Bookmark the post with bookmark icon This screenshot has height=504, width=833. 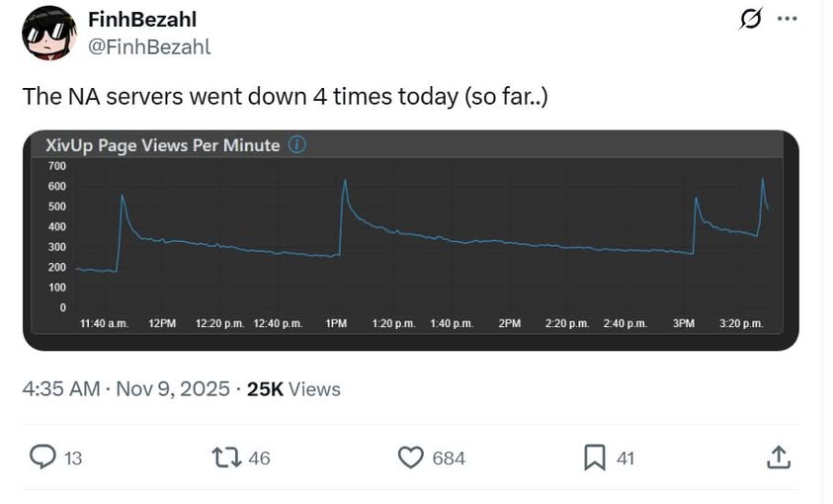tap(594, 457)
